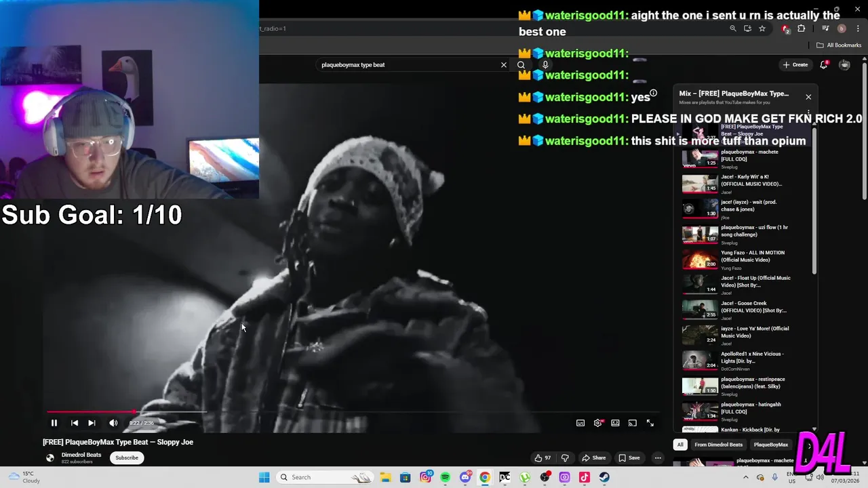Dislike the Sloppy Joe beat video
The width and height of the screenshot is (868, 488).
pos(565,457)
